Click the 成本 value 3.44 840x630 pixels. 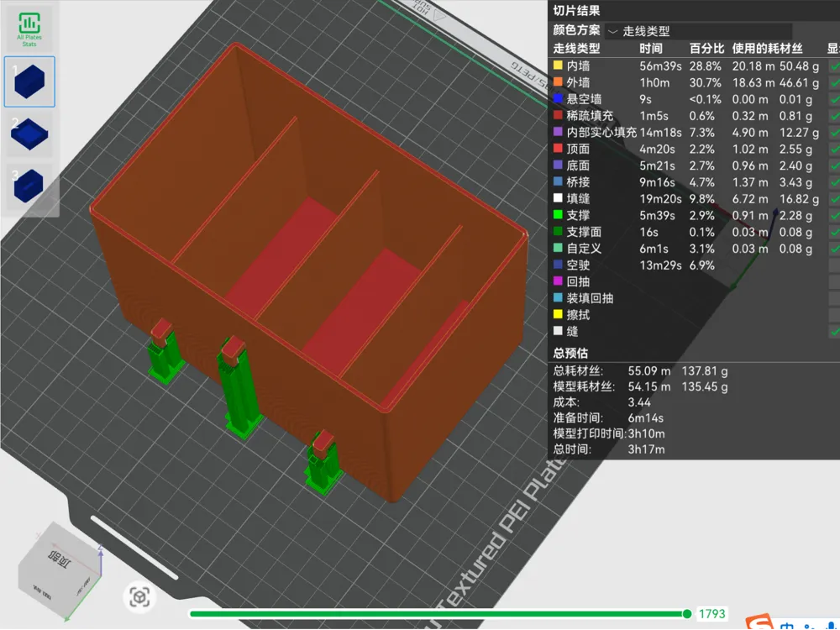[639, 402]
